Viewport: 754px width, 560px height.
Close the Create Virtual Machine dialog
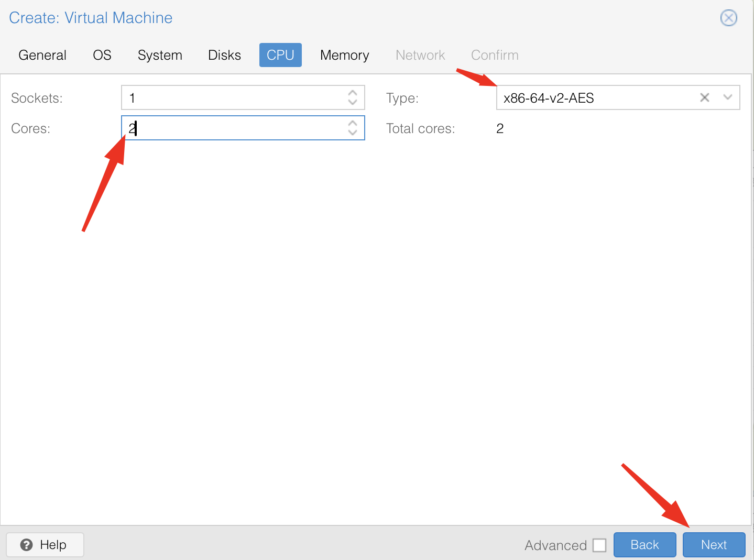[728, 18]
